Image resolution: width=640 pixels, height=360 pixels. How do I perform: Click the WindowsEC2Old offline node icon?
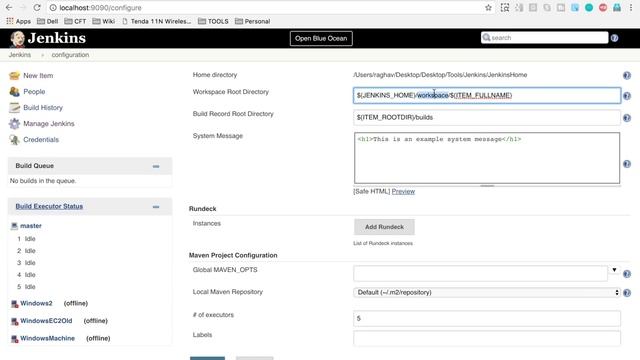[x=14, y=321]
